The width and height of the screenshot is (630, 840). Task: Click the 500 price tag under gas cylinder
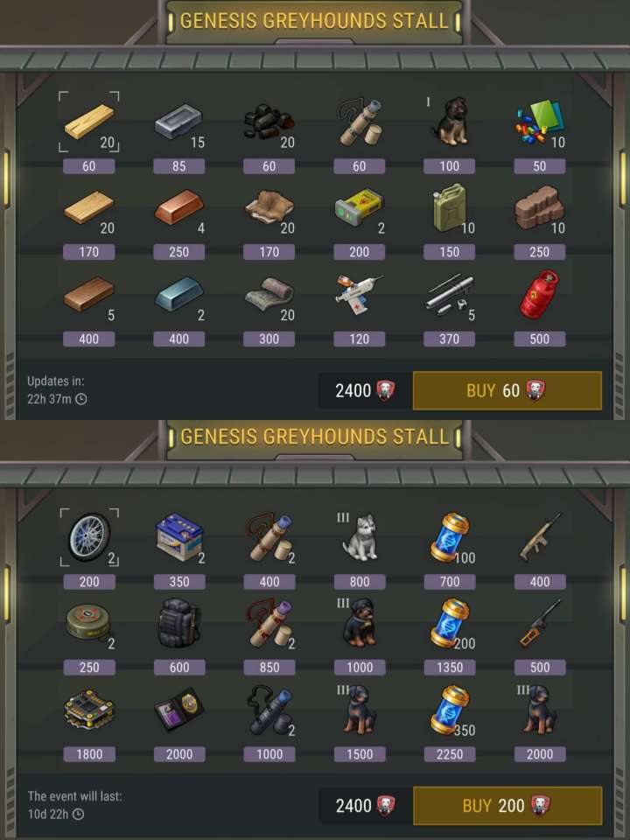point(540,339)
